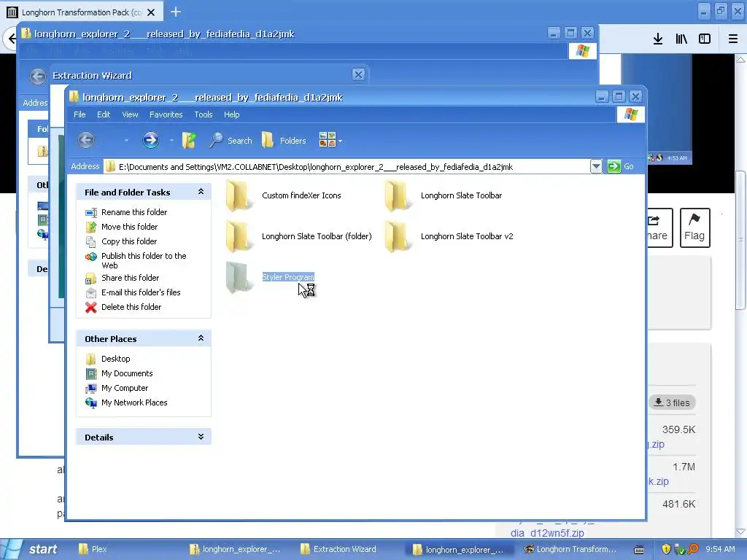Click Publish this folder to the Web
Viewport: 747px width, 560px height.
pyautogui.click(x=144, y=260)
